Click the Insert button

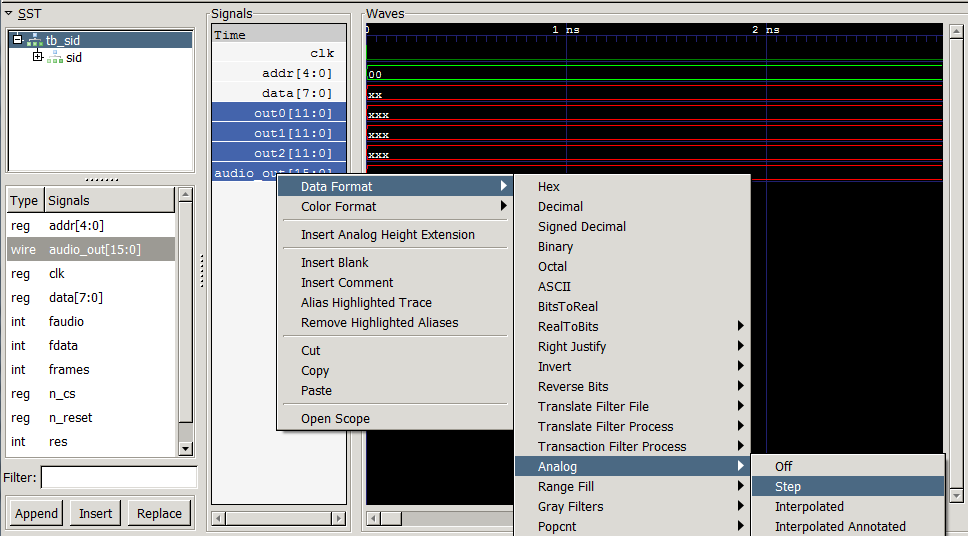(96, 513)
